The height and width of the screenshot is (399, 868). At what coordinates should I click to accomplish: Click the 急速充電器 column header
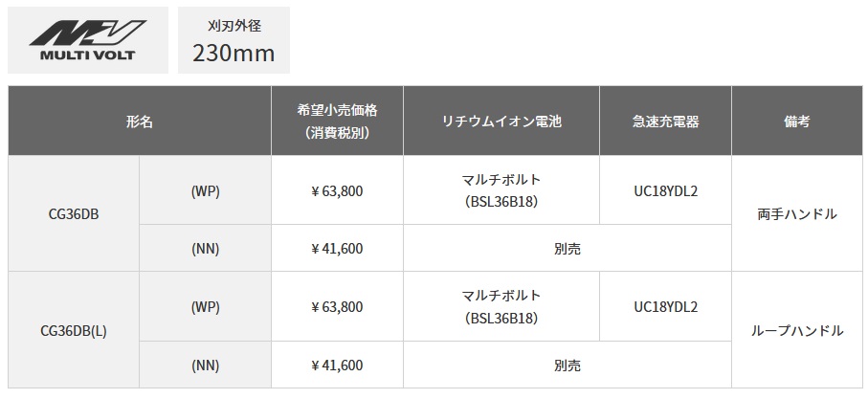pyautogui.click(x=665, y=122)
